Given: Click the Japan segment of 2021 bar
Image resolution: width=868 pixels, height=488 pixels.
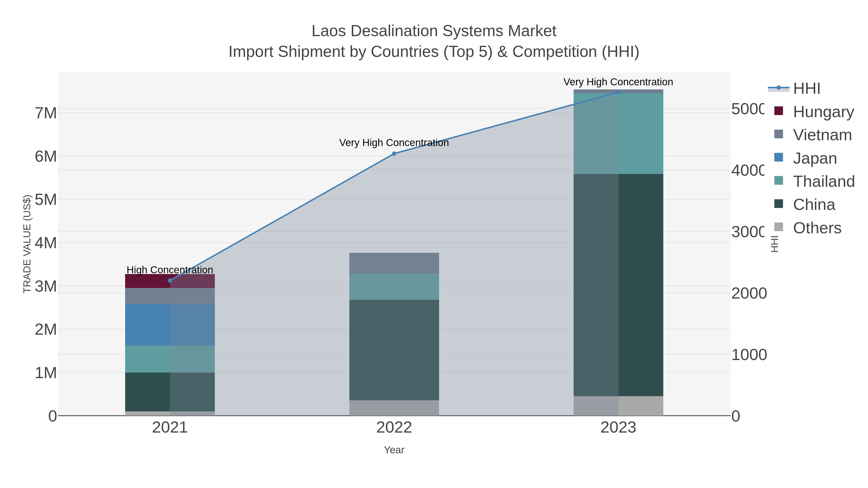Looking at the screenshot, I should click(x=170, y=325).
